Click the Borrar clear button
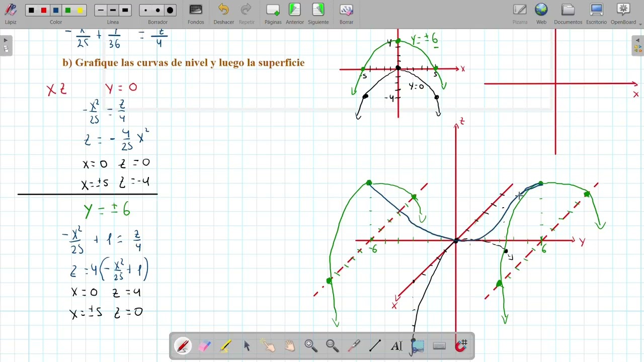 (346, 14)
